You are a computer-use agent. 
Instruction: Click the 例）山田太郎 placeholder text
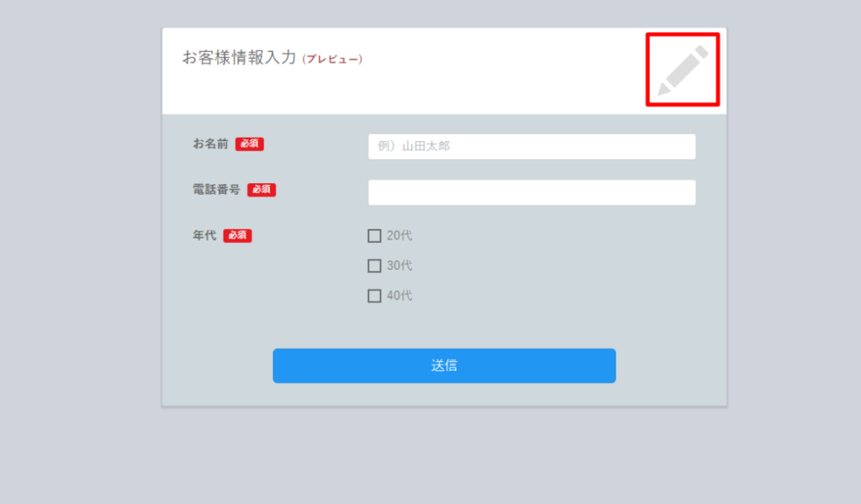(x=414, y=146)
